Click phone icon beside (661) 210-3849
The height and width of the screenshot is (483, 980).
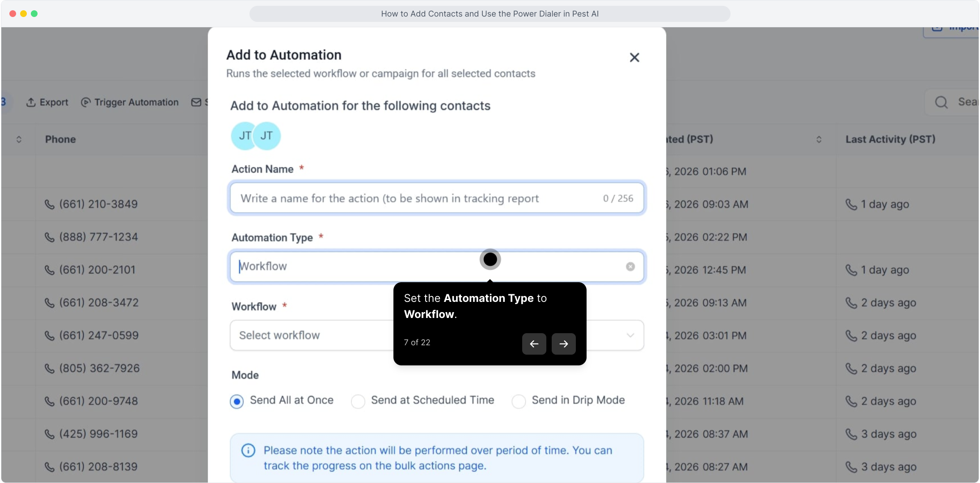[50, 204]
